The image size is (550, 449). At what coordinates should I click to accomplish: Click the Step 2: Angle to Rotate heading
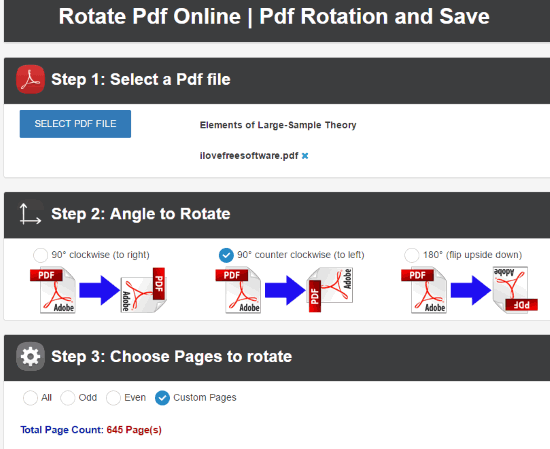tap(141, 214)
